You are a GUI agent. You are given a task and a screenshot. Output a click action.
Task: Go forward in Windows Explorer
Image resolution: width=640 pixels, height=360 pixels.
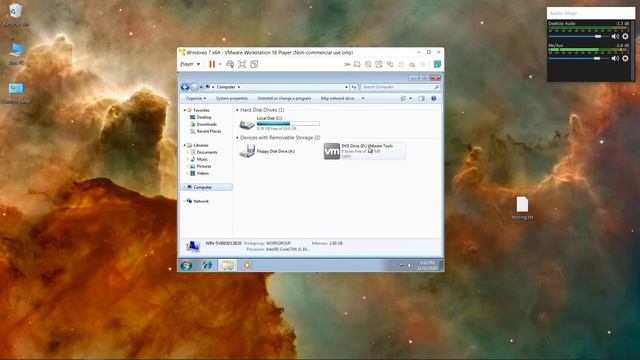[x=194, y=87]
